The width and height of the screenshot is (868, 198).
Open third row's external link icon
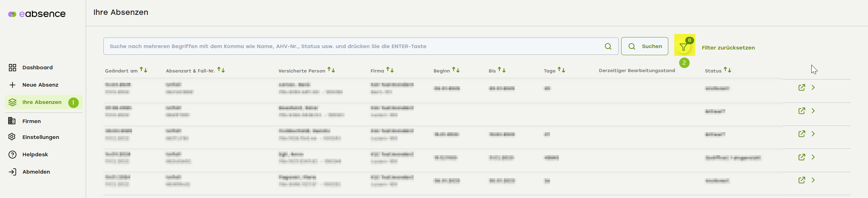point(802,134)
